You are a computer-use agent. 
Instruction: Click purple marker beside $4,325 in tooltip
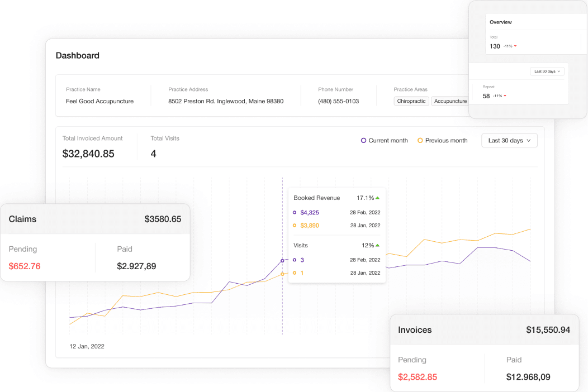[x=295, y=213]
